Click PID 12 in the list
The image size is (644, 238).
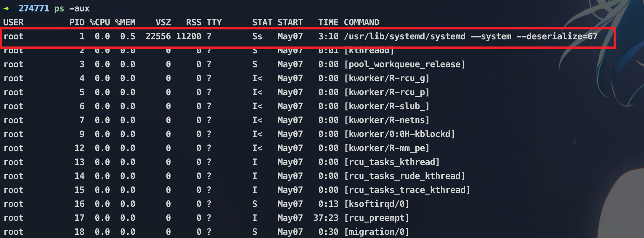pos(79,148)
